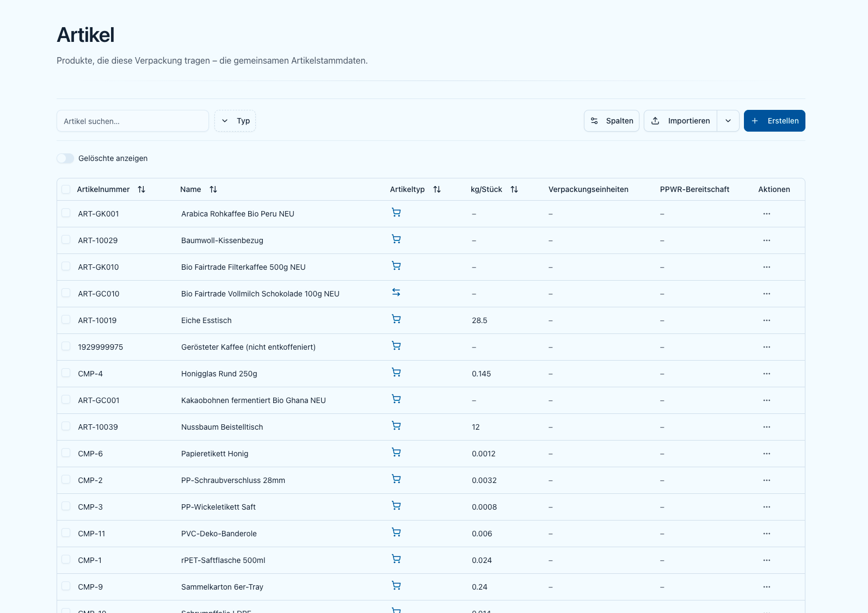Click the cart type icon for Honigglas Rund 250g

click(x=396, y=373)
